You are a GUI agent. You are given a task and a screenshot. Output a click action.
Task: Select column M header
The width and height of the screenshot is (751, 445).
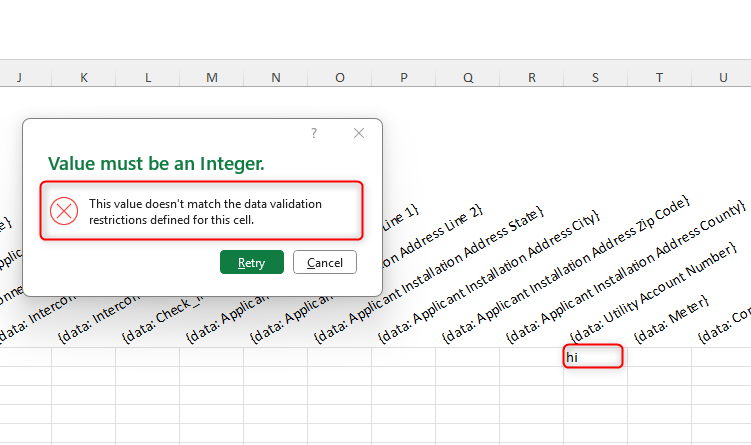212,77
